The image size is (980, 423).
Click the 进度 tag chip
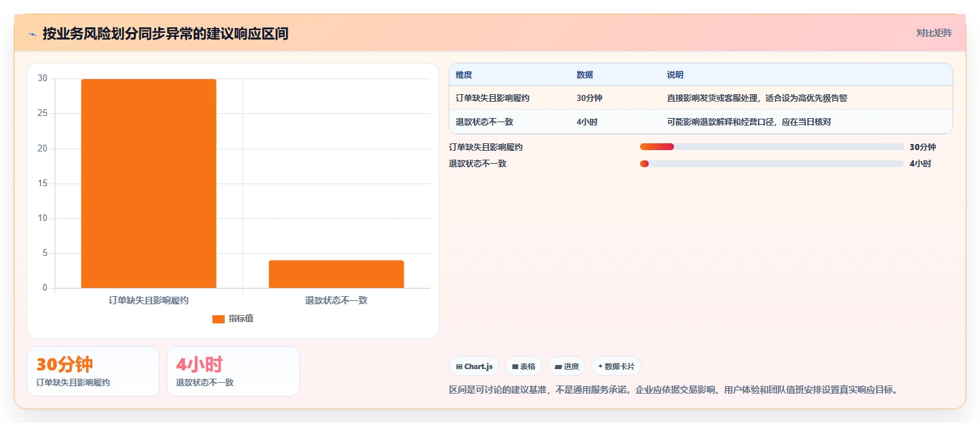[567, 366]
